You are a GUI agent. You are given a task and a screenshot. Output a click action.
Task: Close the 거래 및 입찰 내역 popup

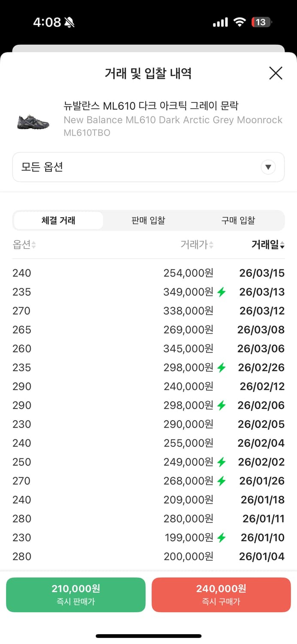tap(276, 73)
